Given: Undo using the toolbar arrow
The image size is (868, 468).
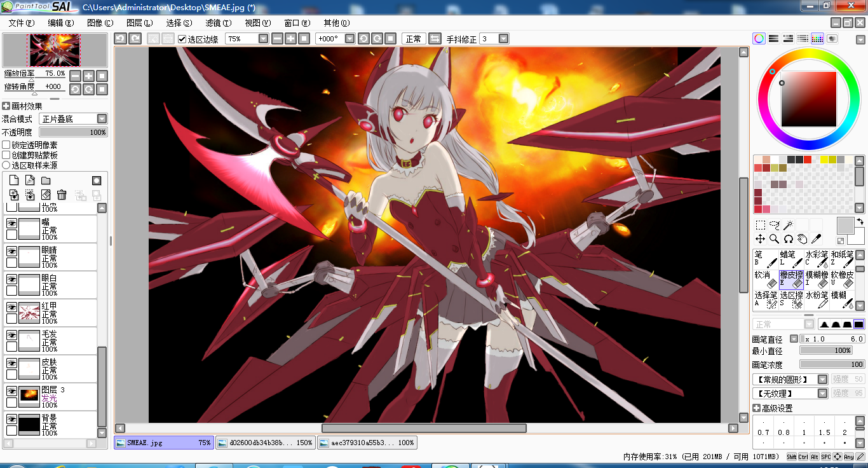Looking at the screenshot, I should pyautogui.click(x=121, y=39).
